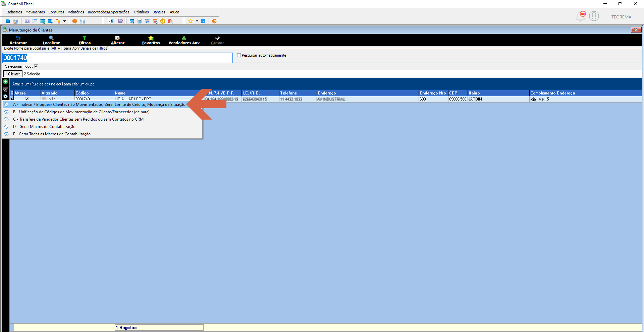The width and height of the screenshot is (644, 332).
Task: Open the Relatórios menu
Action: (x=76, y=12)
